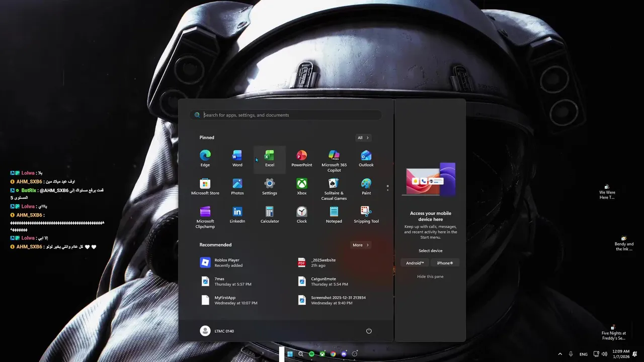Viewport: 644px width, 362px height.
Task: Launch PowerPoint from the Start menu
Action: 302,158
